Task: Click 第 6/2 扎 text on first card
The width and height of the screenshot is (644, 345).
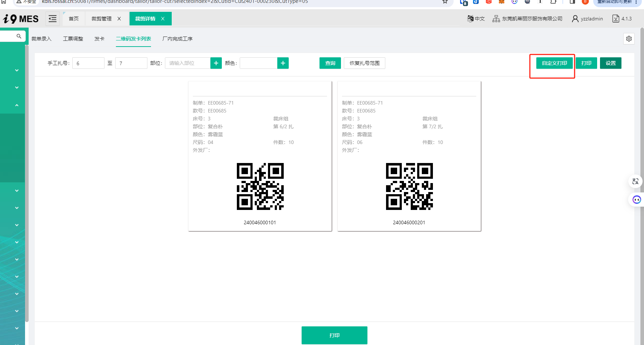Action: 283,126
